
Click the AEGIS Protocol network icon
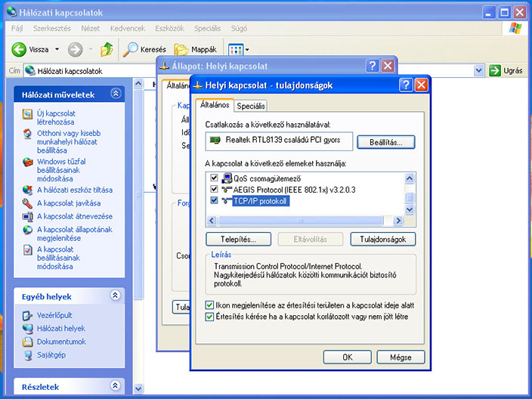click(227, 190)
